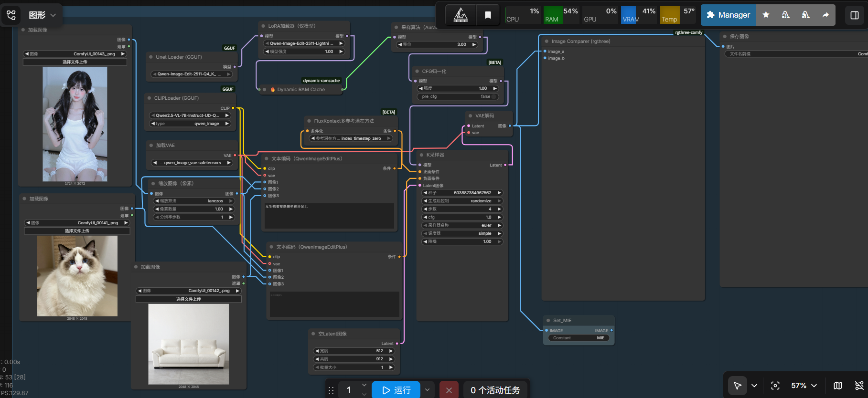Screen dimensions: 868x398
Task: Open the Manager button
Action: click(x=729, y=15)
